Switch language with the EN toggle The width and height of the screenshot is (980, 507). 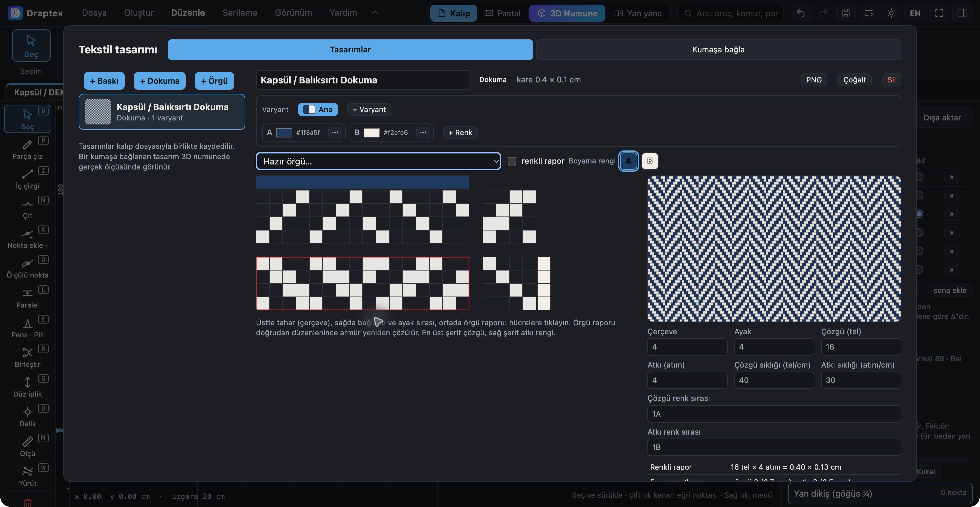(915, 13)
